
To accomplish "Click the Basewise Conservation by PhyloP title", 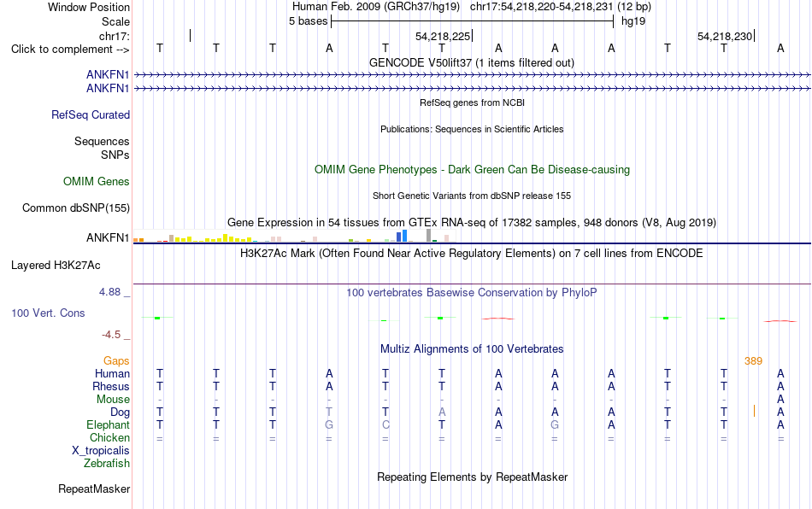I will point(471,293).
